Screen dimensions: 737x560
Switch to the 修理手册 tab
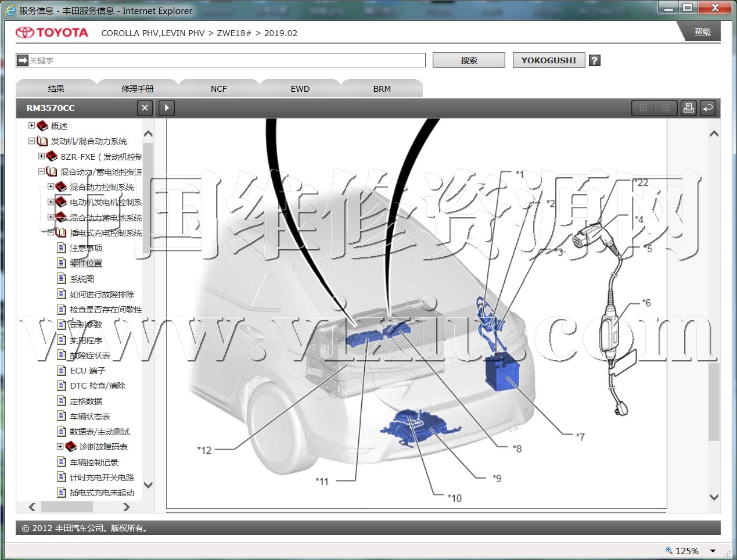click(137, 89)
